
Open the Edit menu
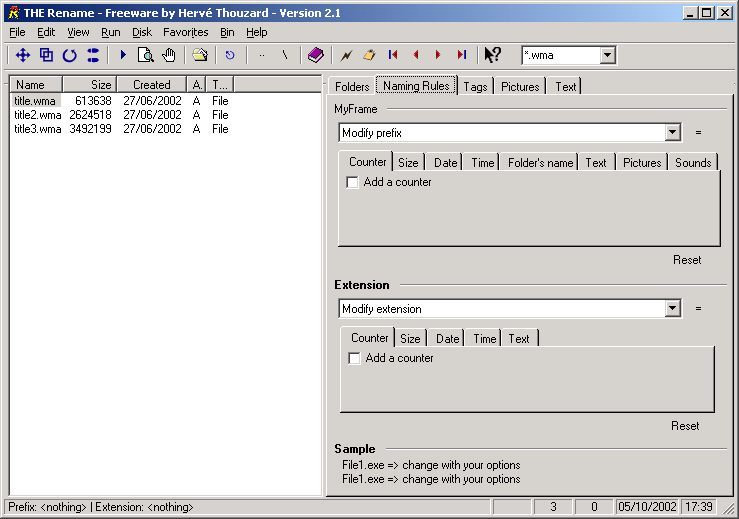coord(46,32)
